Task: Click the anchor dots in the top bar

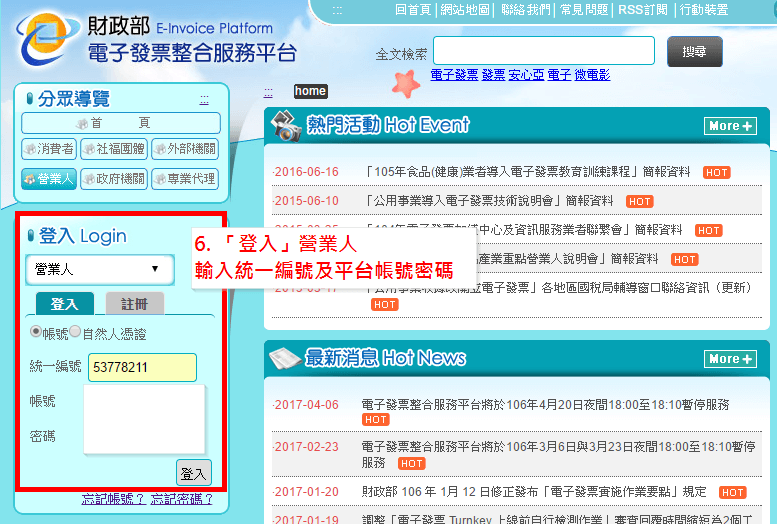Action: (x=337, y=10)
